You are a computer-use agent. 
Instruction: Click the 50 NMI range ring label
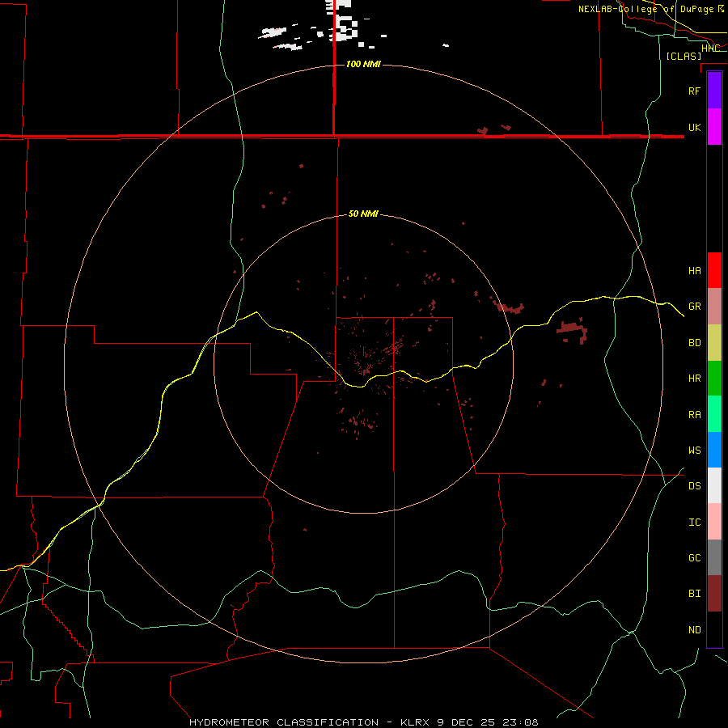click(x=363, y=214)
